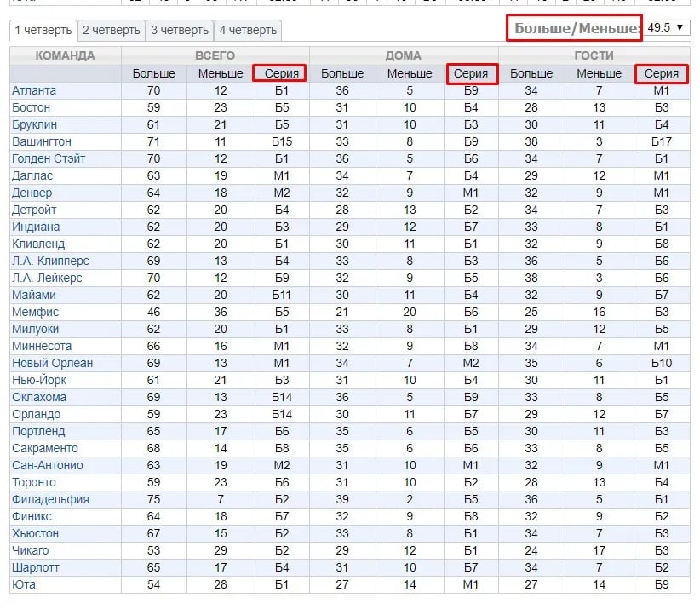Open the Хьюстон team link

pyautogui.click(x=35, y=533)
